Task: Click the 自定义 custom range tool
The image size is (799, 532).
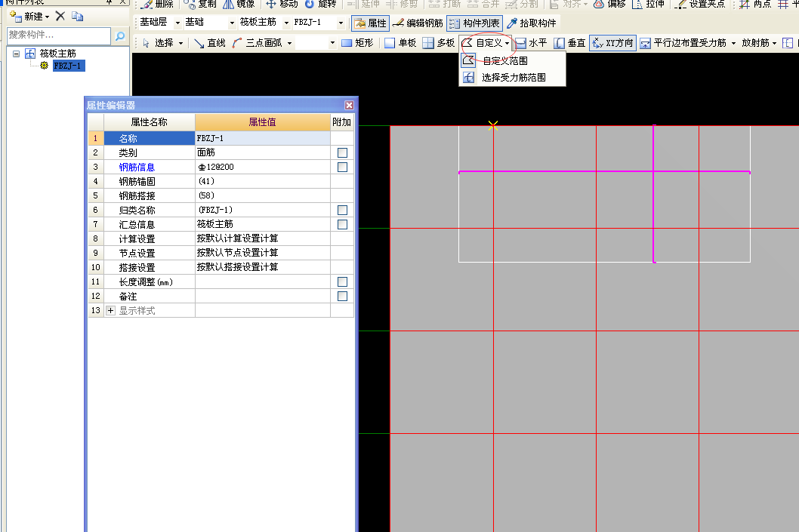Action: pos(482,43)
